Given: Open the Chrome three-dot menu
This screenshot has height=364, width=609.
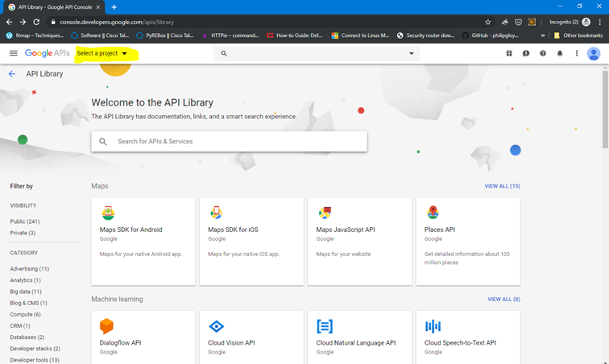Looking at the screenshot, I should (599, 22).
